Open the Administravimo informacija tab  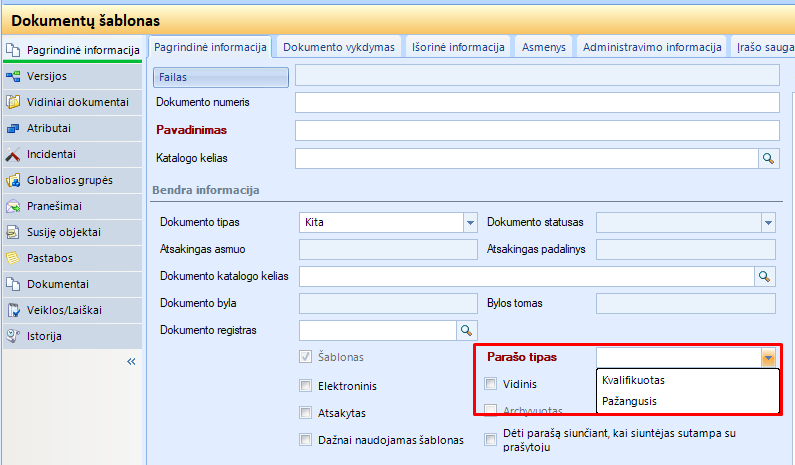(652, 47)
